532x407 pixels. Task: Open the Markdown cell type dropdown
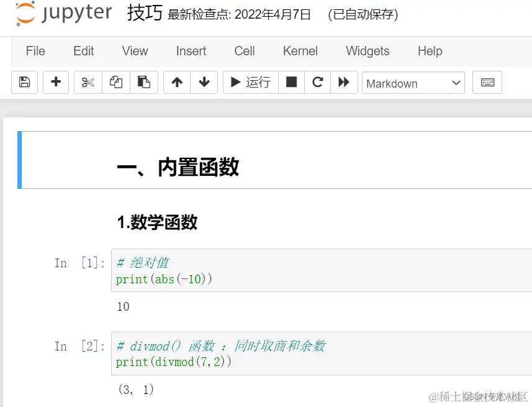tap(413, 83)
